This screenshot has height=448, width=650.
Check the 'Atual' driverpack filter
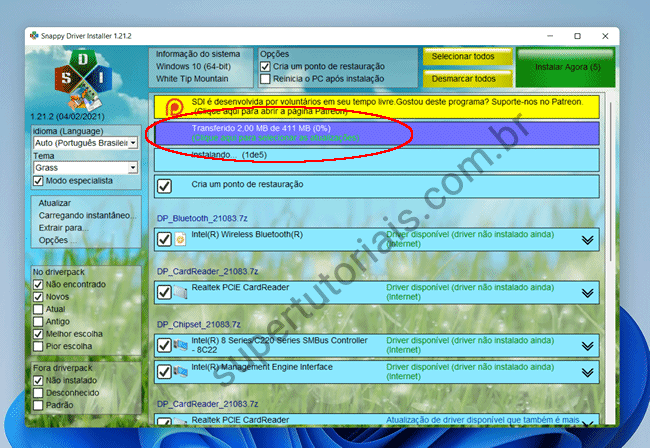[38, 310]
